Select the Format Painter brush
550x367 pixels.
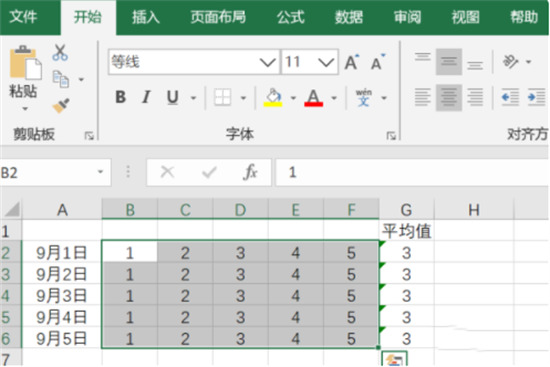point(61,105)
